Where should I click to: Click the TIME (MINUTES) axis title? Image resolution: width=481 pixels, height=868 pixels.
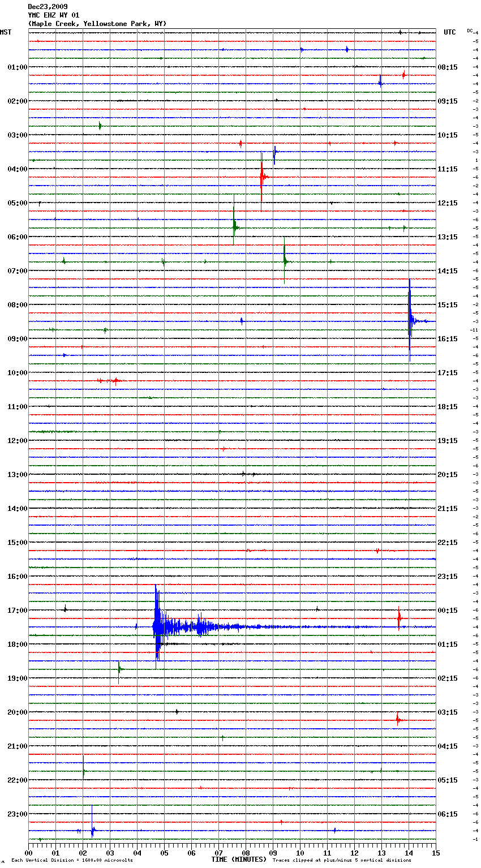(239, 860)
